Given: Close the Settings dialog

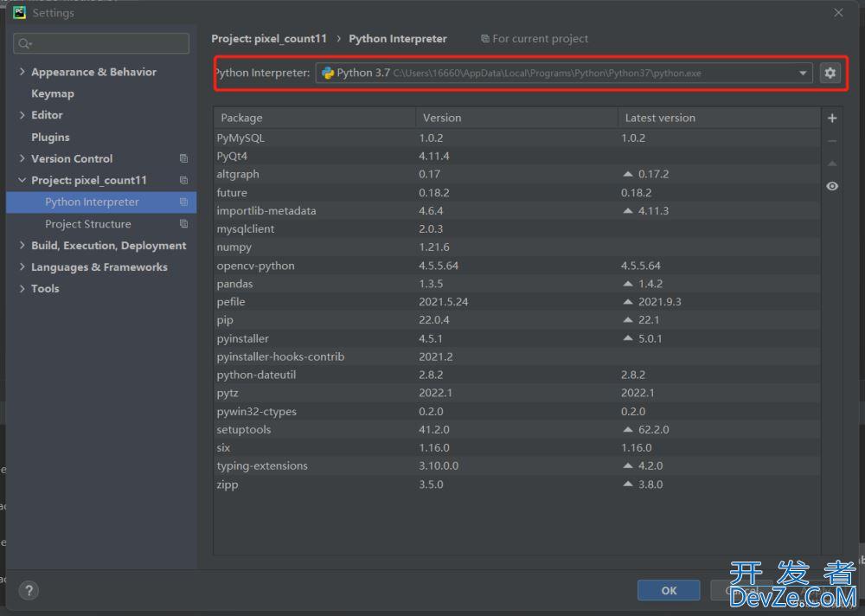Looking at the screenshot, I should 838,13.
